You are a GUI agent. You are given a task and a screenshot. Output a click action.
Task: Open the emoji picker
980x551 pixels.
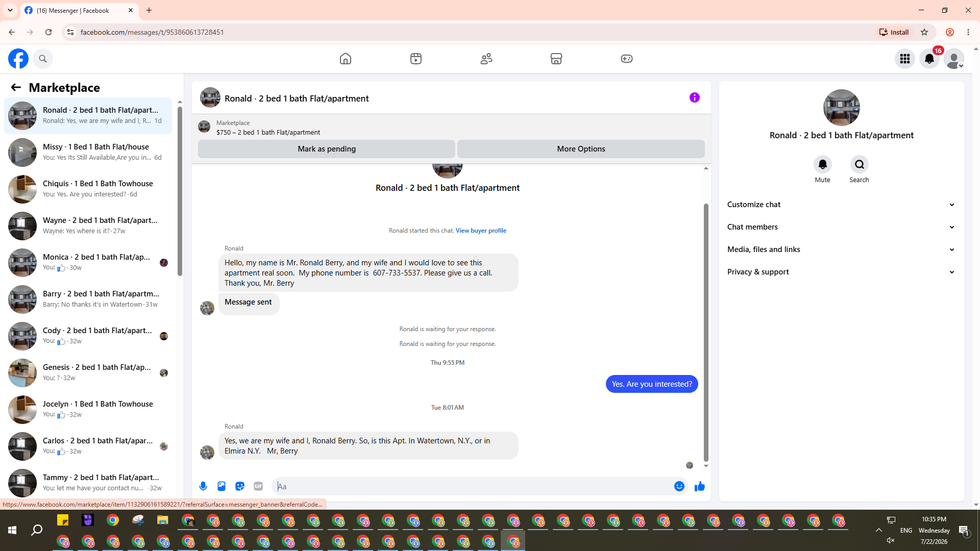[x=679, y=486]
